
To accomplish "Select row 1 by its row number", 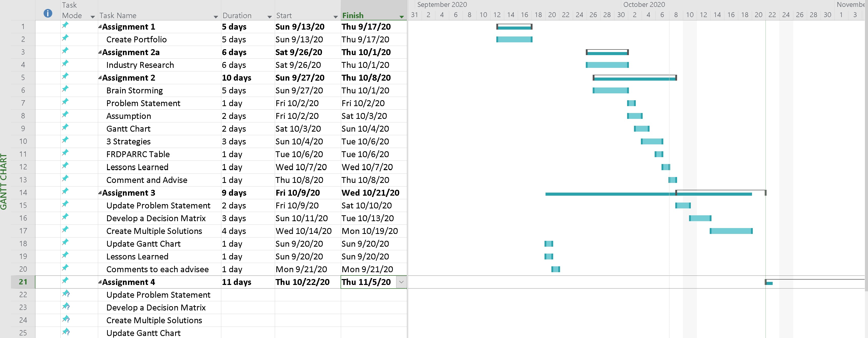I will 23,27.
